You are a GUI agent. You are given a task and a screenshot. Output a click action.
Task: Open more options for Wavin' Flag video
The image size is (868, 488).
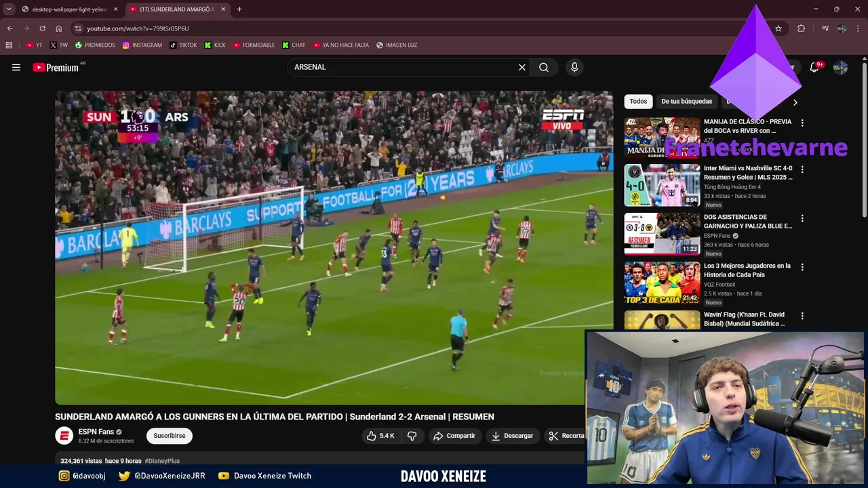tap(802, 316)
